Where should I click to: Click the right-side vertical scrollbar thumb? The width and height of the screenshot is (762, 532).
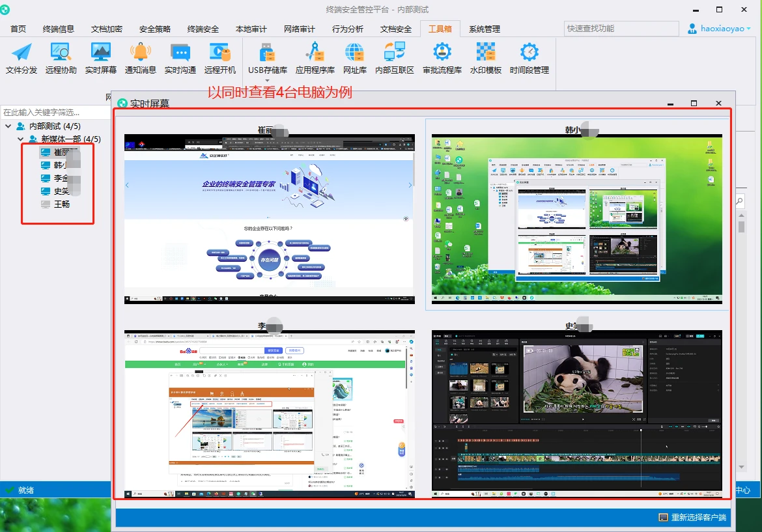742,227
